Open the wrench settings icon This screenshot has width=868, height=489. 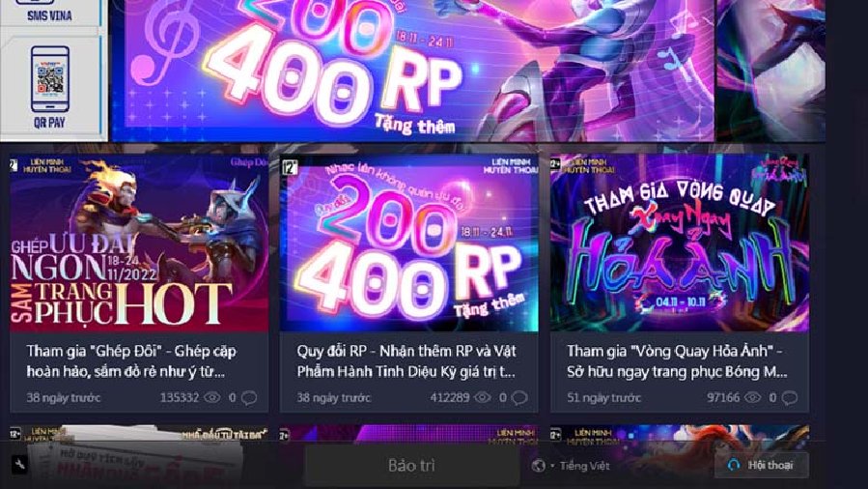pos(19,465)
